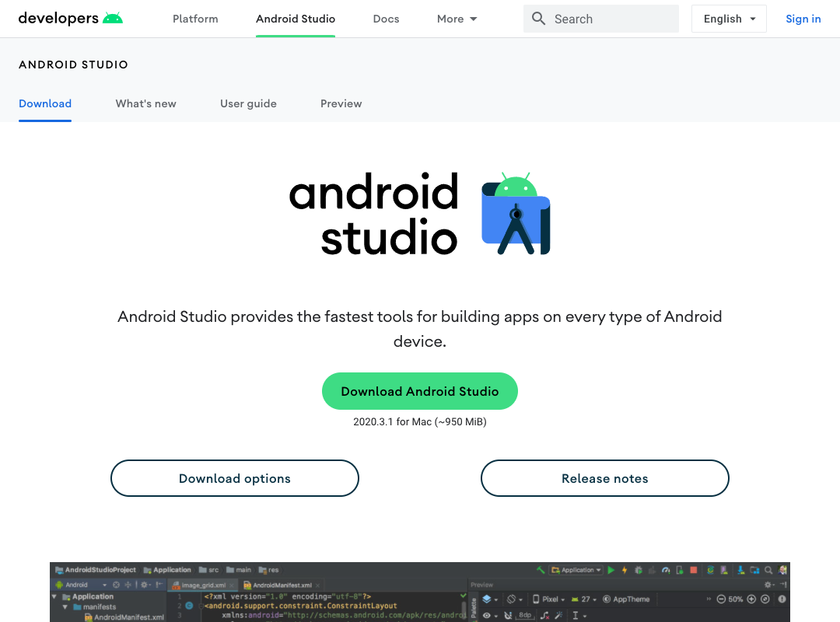Open the More dropdown menu
The image size is (840, 622).
tap(457, 19)
